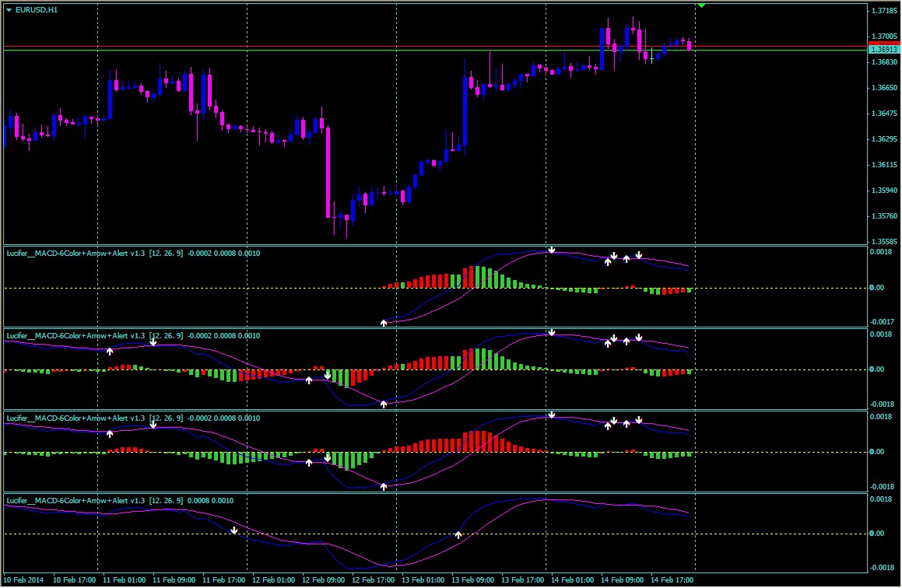
Task: Click the up arrow in the bottom indicator window
Action: pyautogui.click(x=458, y=534)
